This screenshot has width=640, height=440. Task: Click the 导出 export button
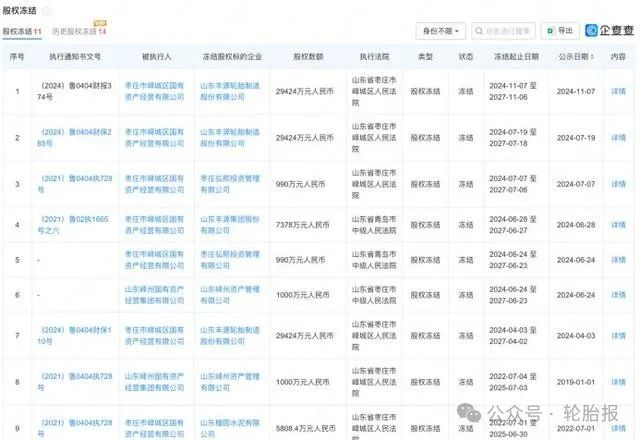pyautogui.click(x=560, y=31)
